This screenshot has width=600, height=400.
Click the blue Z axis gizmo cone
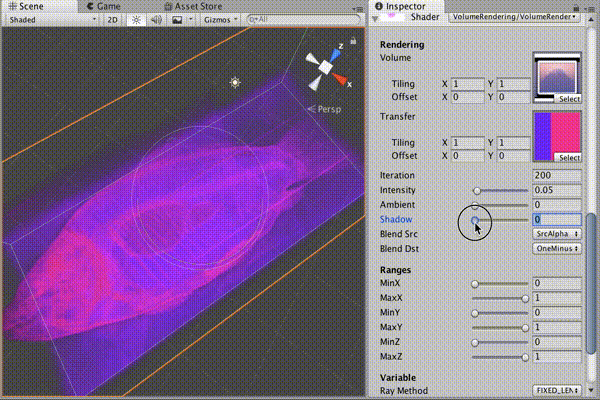click(x=336, y=56)
